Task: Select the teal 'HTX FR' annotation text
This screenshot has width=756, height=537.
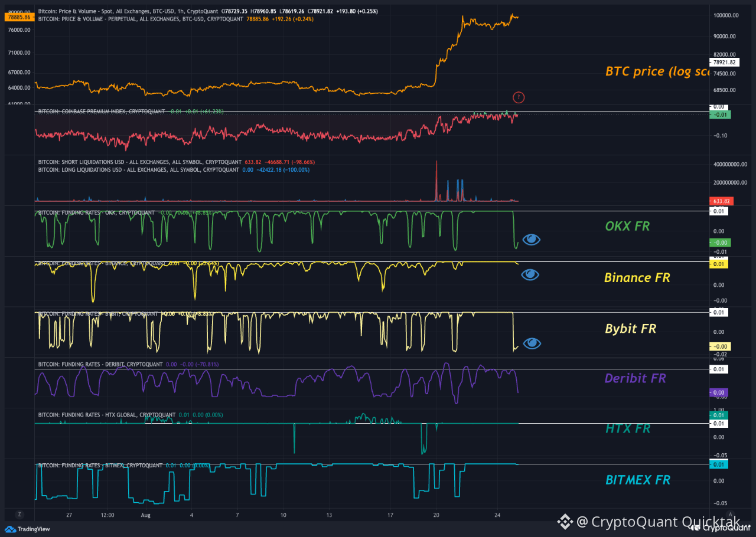Action: [628, 428]
